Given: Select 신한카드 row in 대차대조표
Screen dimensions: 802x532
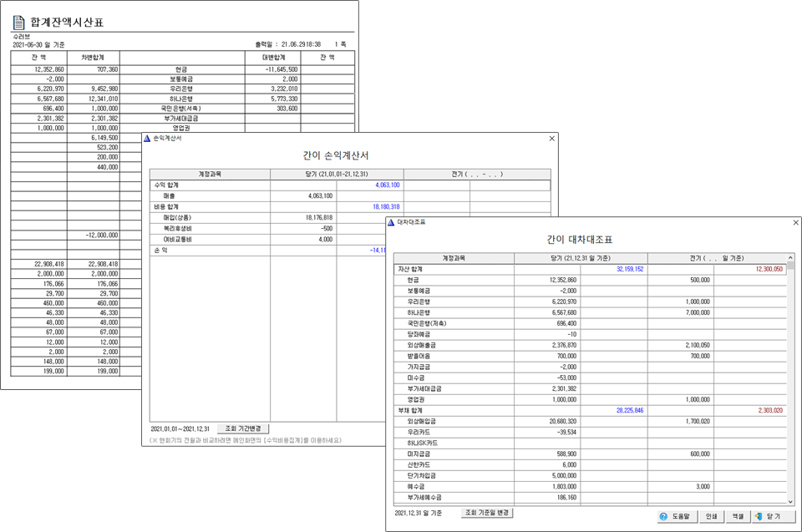Looking at the screenshot, I should (x=591, y=465).
